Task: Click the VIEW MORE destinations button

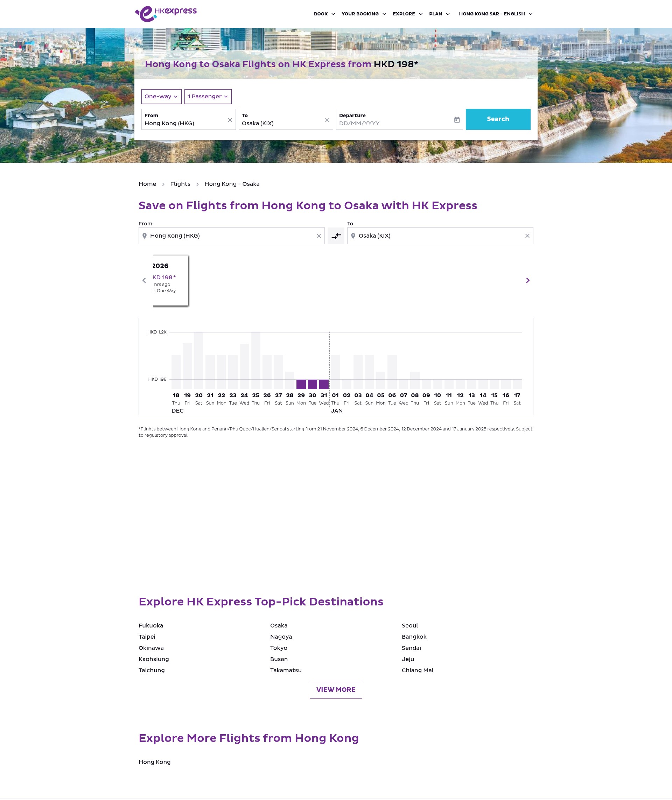Action: pos(336,690)
